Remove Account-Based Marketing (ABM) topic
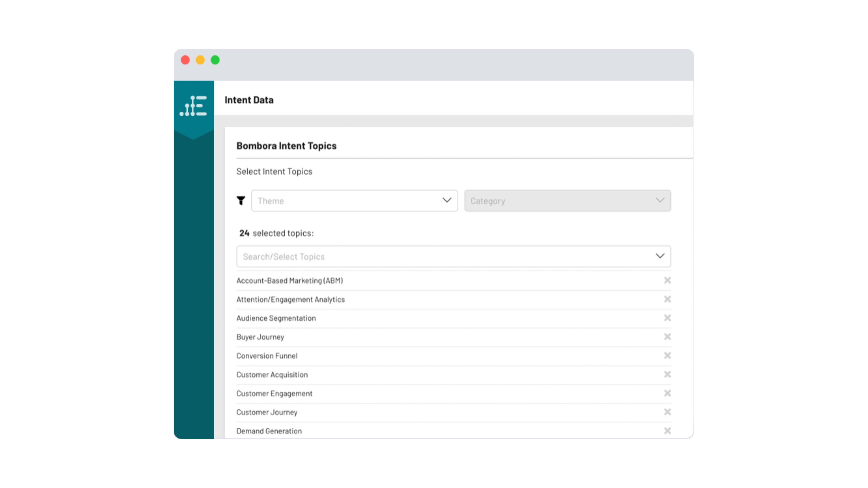868x488 pixels. 667,280
